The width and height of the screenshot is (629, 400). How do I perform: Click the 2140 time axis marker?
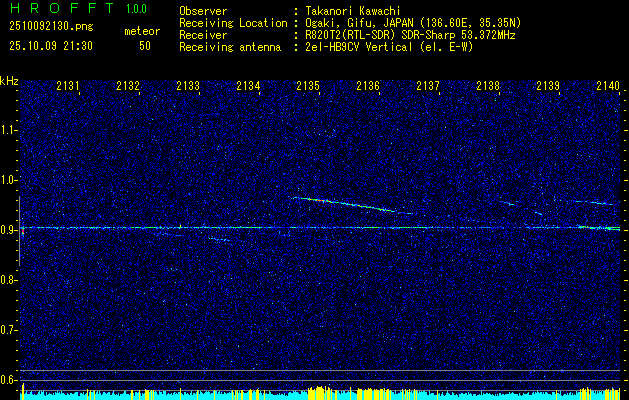[608, 85]
